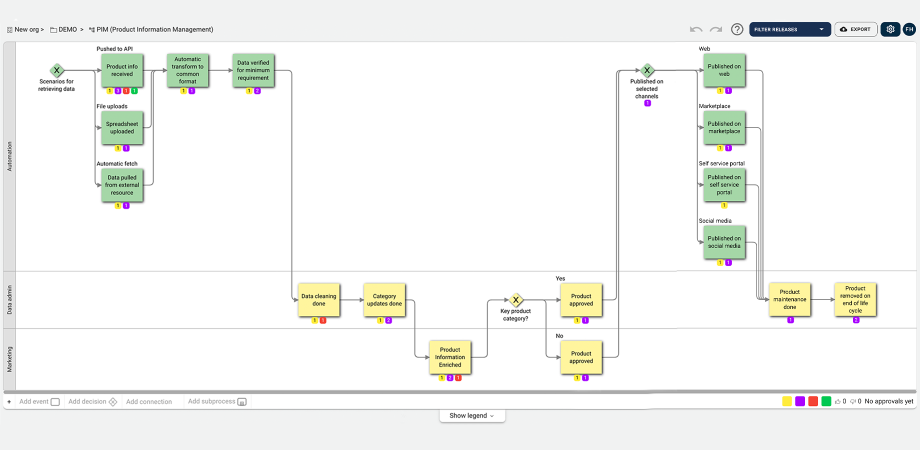Expand the Show legend panel
This screenshot has height=450, width=920.
(472, 415)
